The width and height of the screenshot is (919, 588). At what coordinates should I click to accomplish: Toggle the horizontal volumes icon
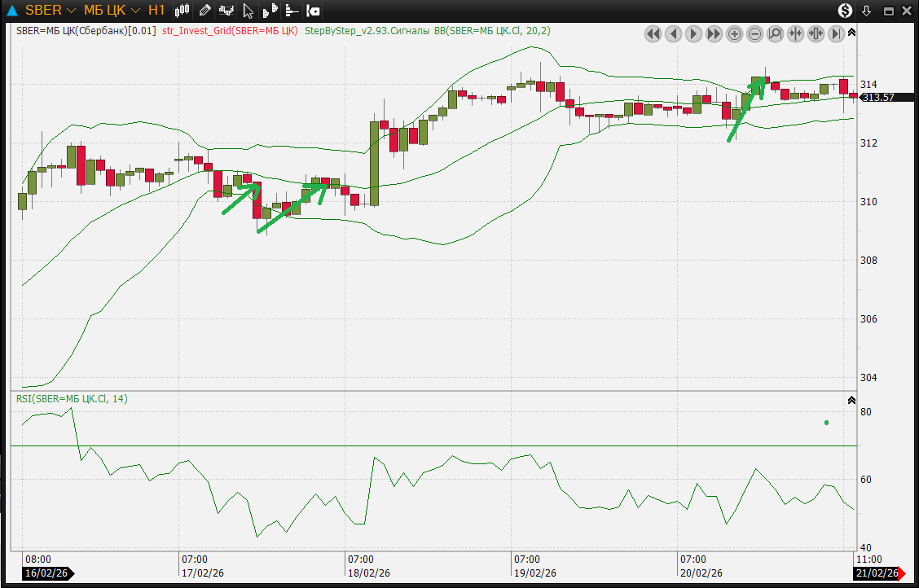292,10
